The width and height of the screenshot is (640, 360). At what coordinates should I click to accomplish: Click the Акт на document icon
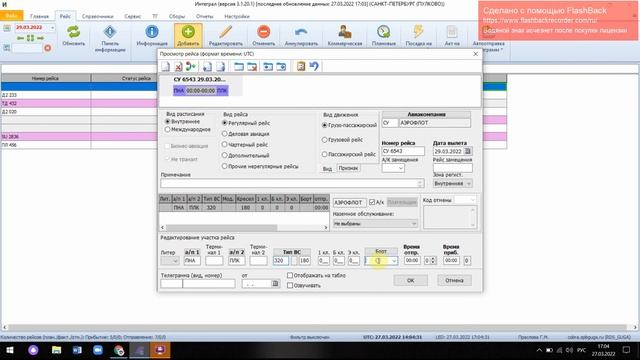[x=452, y=32]
